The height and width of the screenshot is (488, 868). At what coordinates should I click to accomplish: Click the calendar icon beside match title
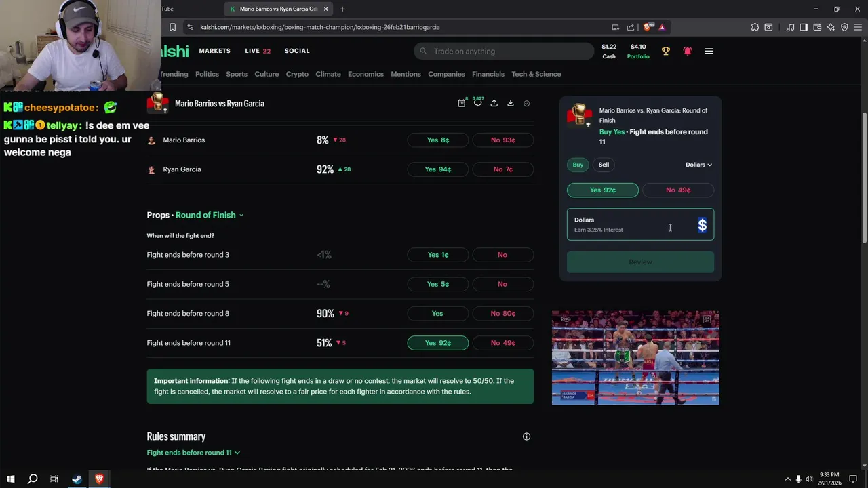click(462, 103)
